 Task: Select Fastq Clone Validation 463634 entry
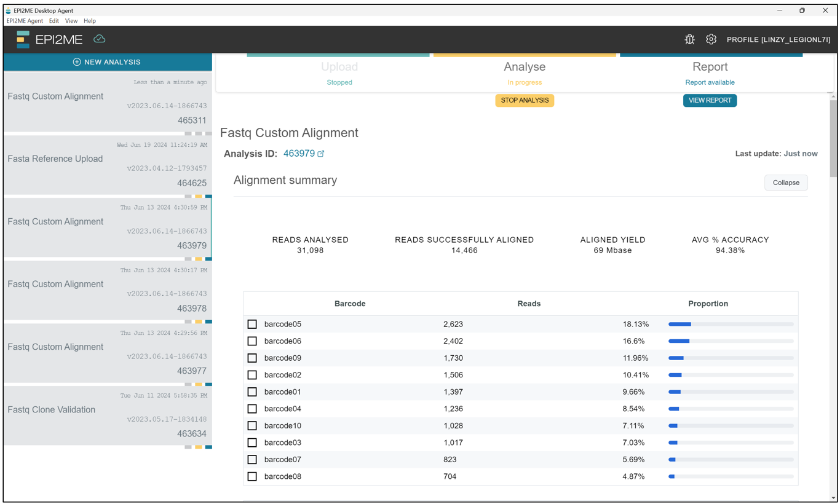(108, 415)
